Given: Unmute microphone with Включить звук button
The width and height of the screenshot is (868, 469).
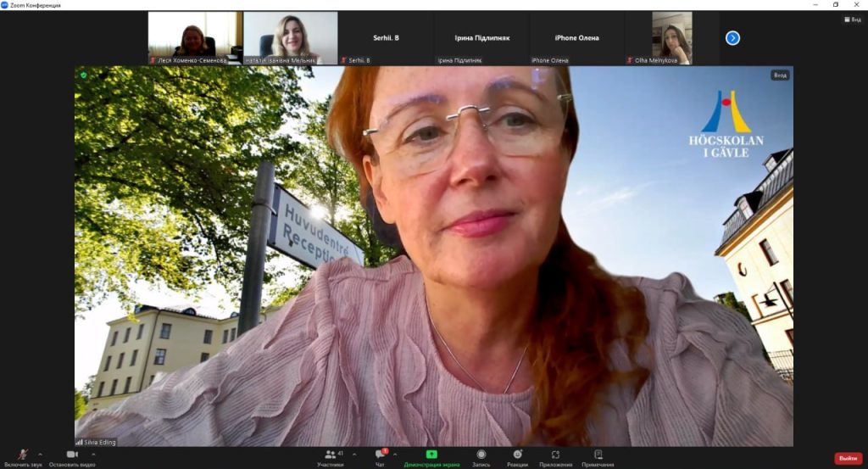Looking at the screenshot, I should coord(23,456).
